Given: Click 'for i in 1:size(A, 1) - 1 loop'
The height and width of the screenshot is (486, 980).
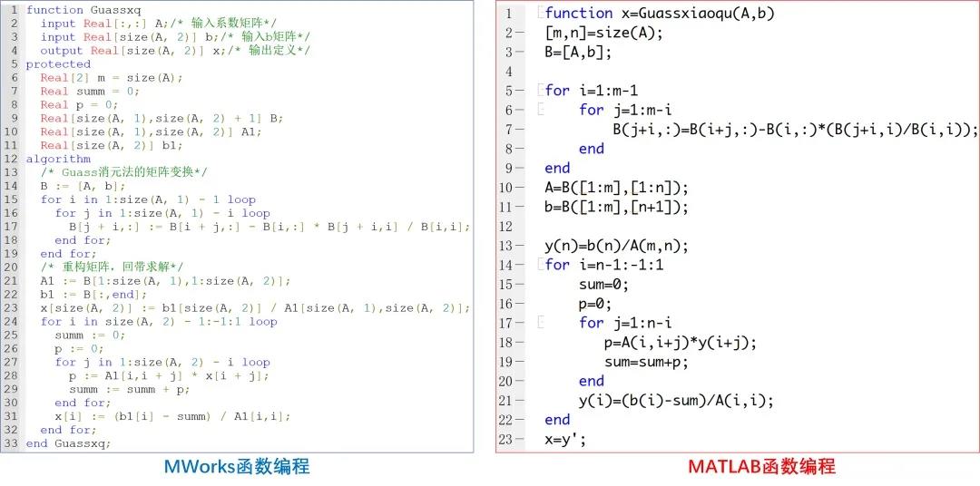Looking at the screenshot, I should pyautogui.click(x=148, y=199).
